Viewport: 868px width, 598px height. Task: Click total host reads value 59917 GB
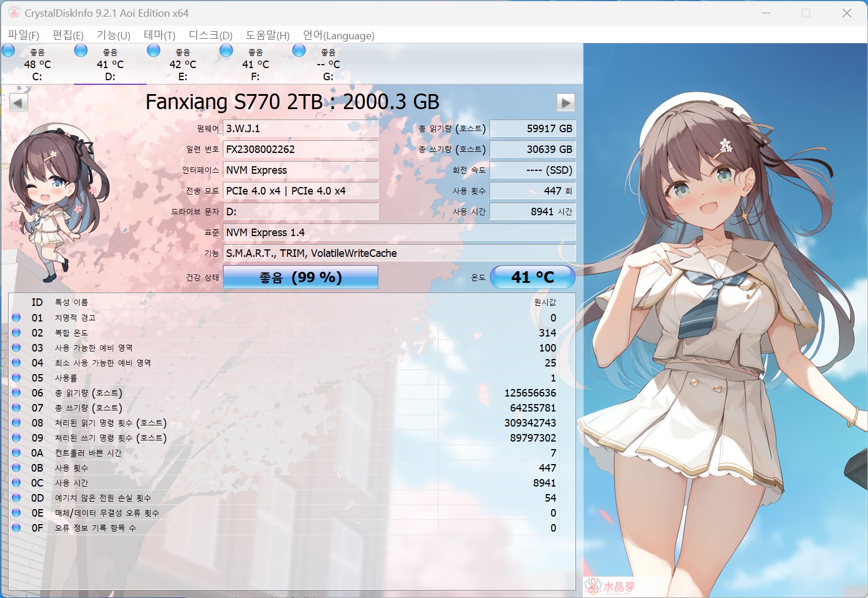[x=533, y=129]
